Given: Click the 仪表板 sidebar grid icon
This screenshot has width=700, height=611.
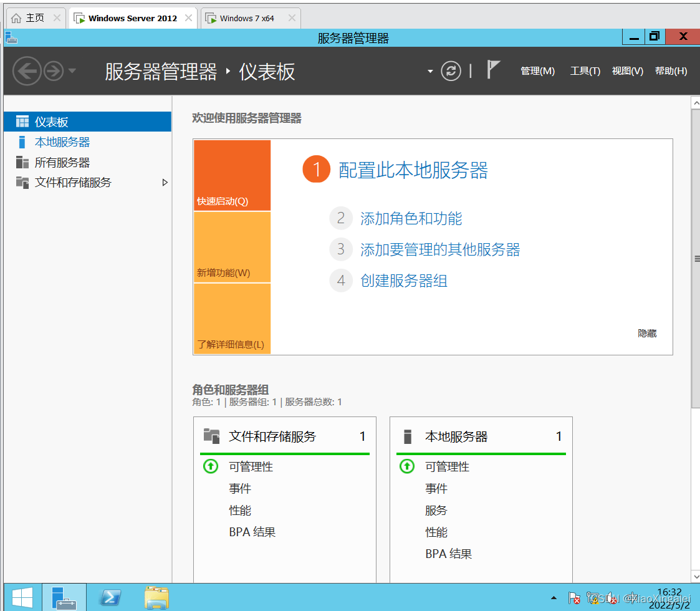Looking at the screenshot, I should pos(22,122).
